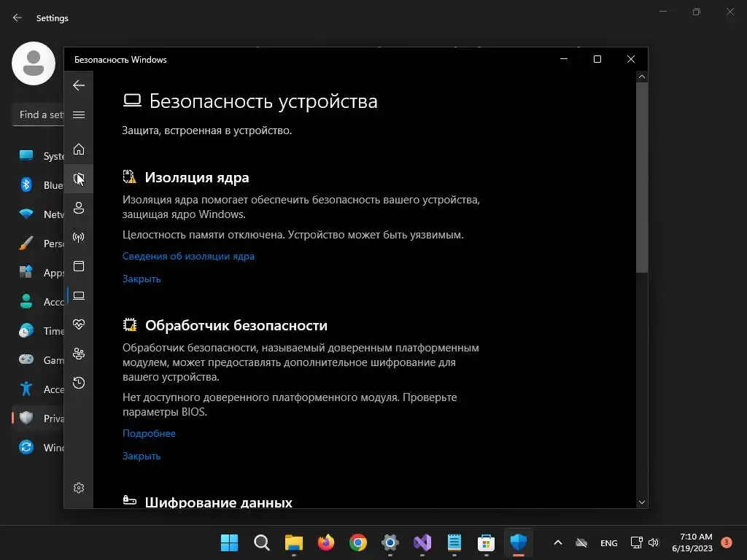The width and height of the screenshot is (747, 560).
Task: Select Apps in Settings sidebar
Action: tap(38, 273)
